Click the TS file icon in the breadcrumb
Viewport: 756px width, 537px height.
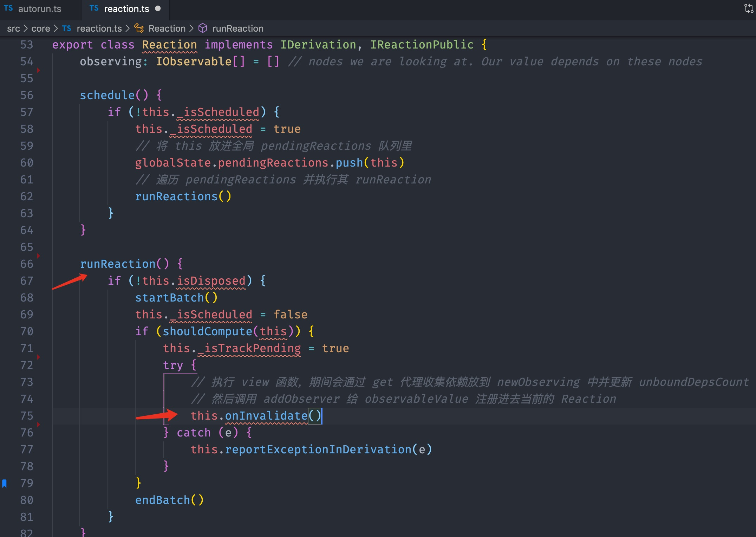66,28
